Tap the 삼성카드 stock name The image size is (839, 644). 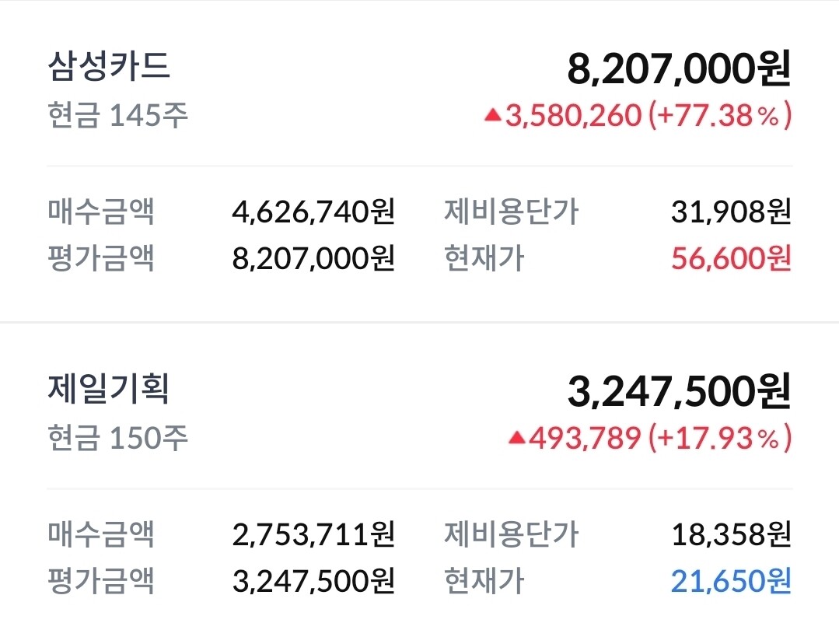[108, 67]
